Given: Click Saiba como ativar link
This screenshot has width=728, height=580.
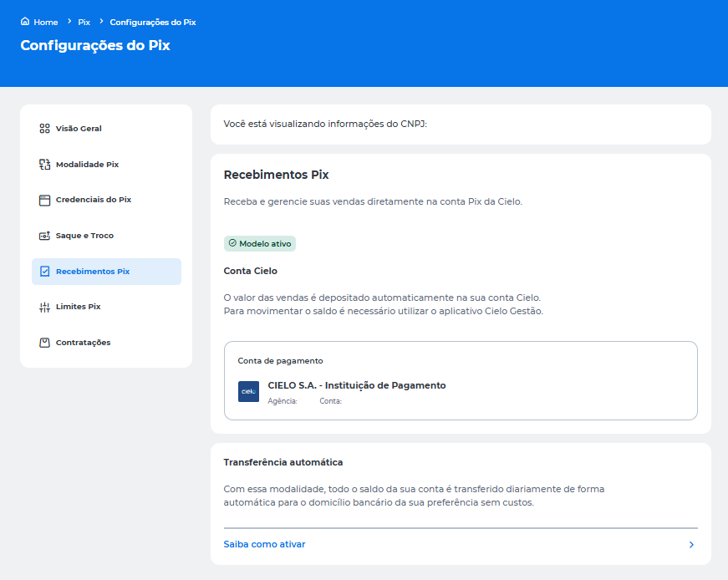Looking at the screenshot, I should (264, 544).
